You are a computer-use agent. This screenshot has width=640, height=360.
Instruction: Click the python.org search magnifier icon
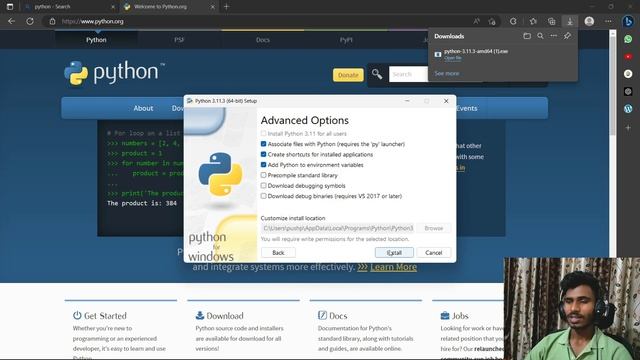coord(377,74)
